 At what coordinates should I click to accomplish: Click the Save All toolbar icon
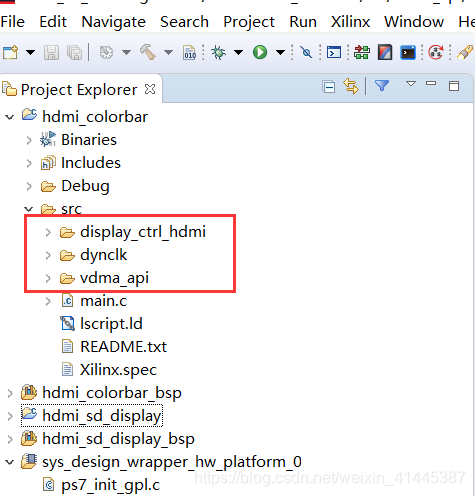tap(74, 52)
